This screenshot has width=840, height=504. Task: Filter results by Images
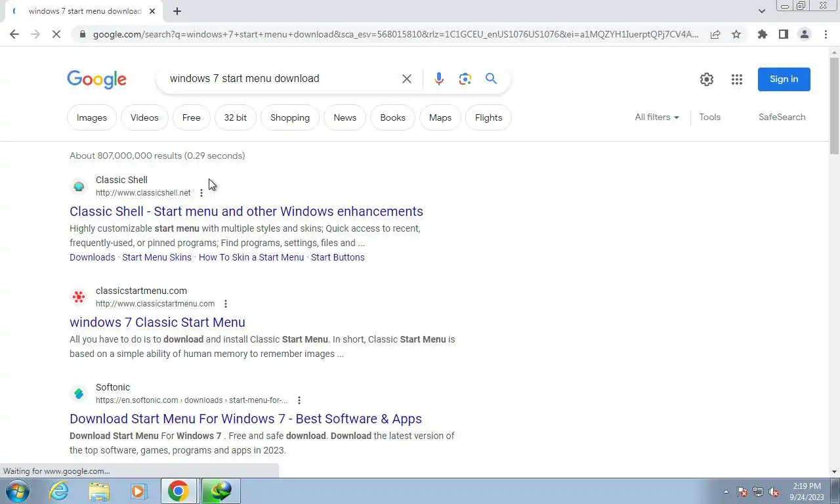click(92, 118)
